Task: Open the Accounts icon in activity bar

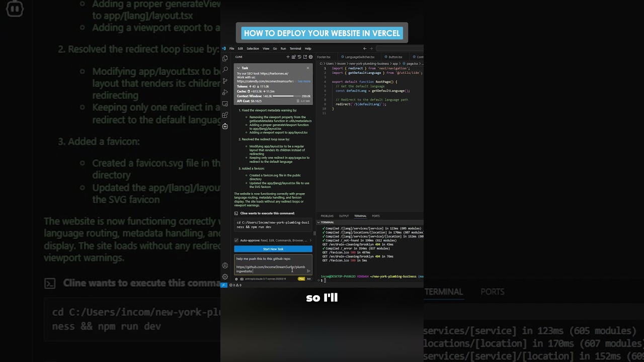Action: click(225, 265)
